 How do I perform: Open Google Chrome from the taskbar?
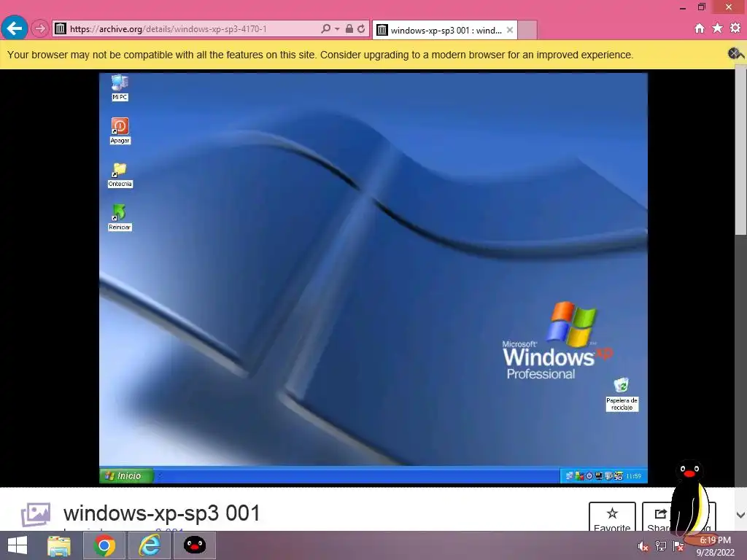click(104, 545)
